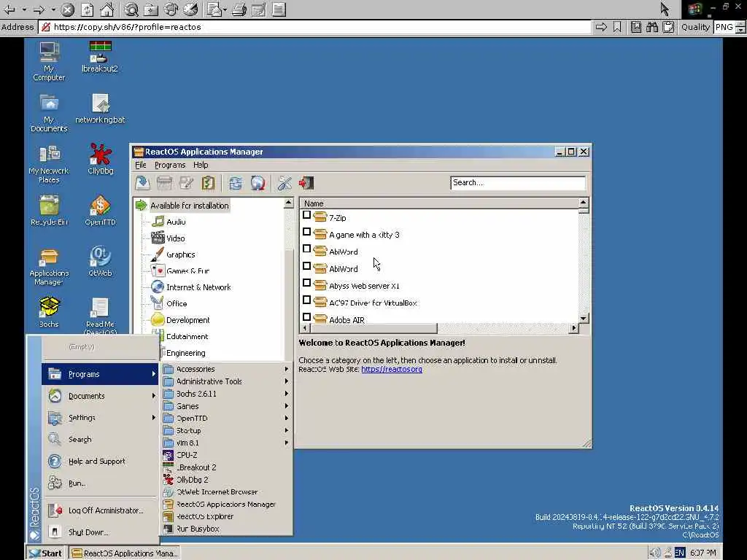Click Run in Start menu

point(100,483)
